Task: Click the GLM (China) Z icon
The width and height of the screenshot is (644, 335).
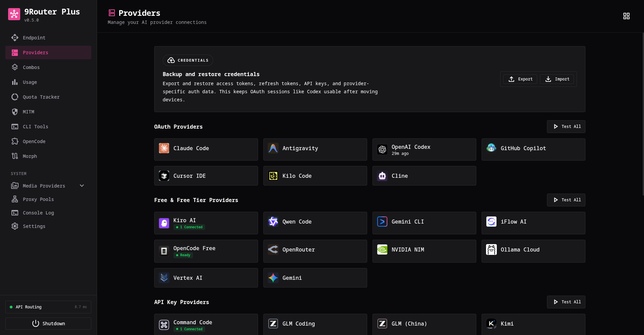Action: (x=382, y=324)
